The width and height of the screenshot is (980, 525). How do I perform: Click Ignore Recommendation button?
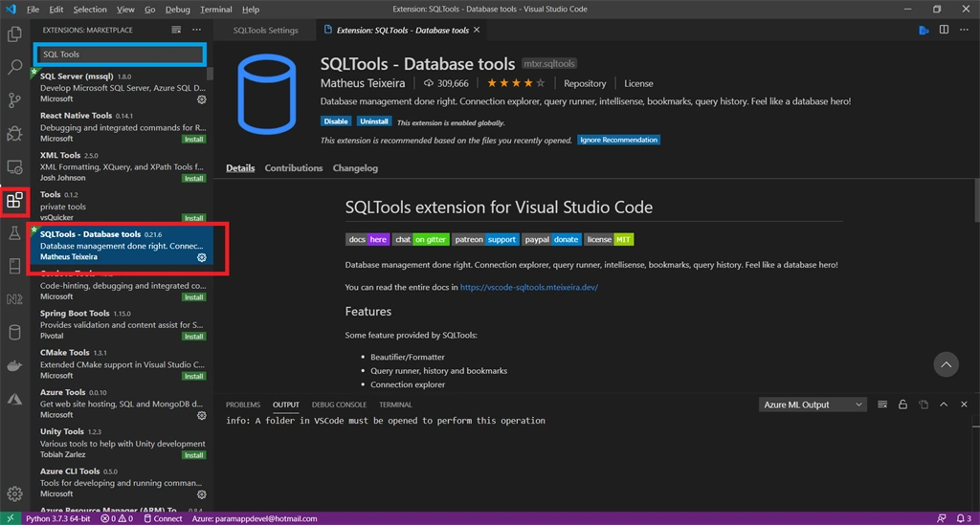[618, 140]
